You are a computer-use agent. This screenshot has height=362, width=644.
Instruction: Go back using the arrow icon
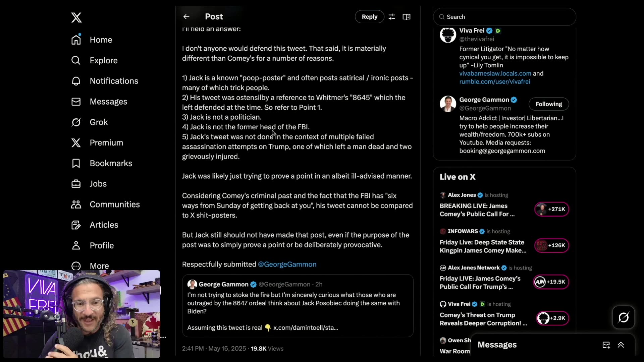point(186,17)
